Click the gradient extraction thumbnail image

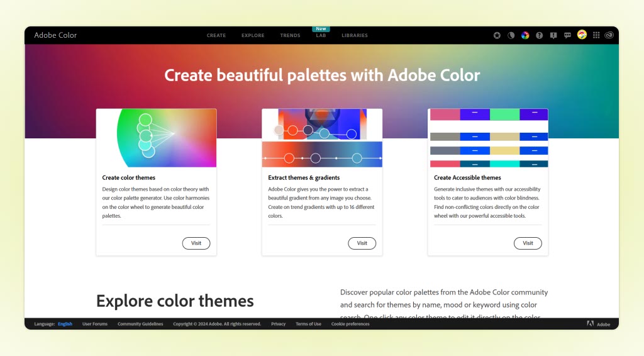coord(322,138)
